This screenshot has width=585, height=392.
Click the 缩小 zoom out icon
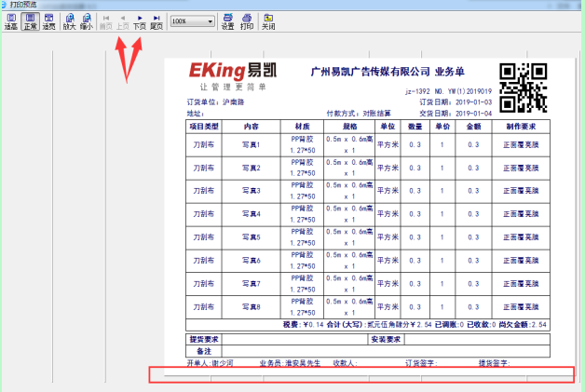(87, 22)
